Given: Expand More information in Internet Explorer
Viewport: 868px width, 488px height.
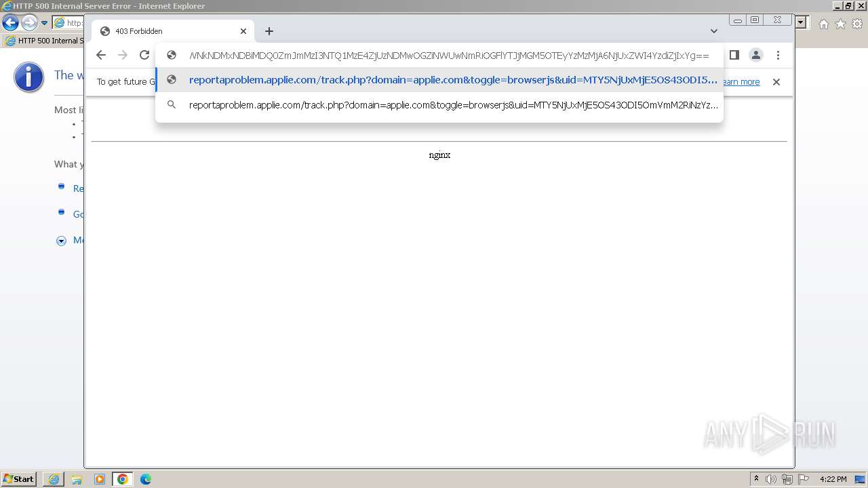Looking at the screenshot, I should tap(61, 241).
